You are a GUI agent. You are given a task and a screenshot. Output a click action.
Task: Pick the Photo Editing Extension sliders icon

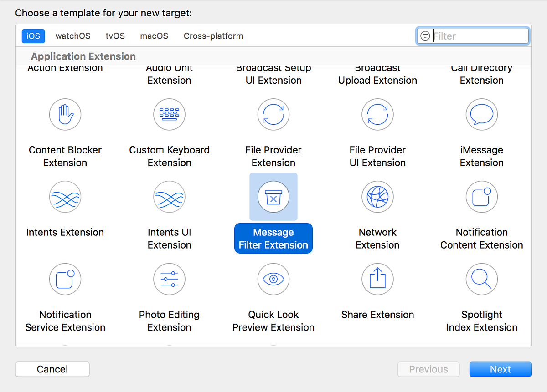coord(170,279)
